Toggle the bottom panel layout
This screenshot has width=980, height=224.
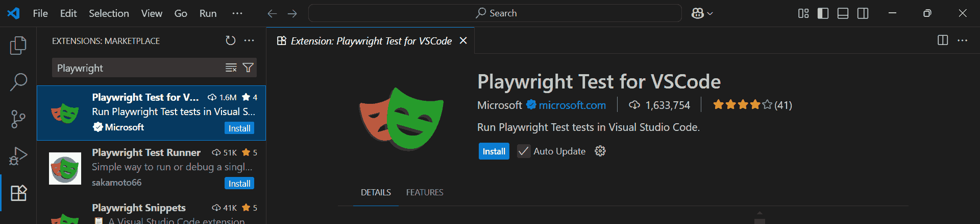843,13
